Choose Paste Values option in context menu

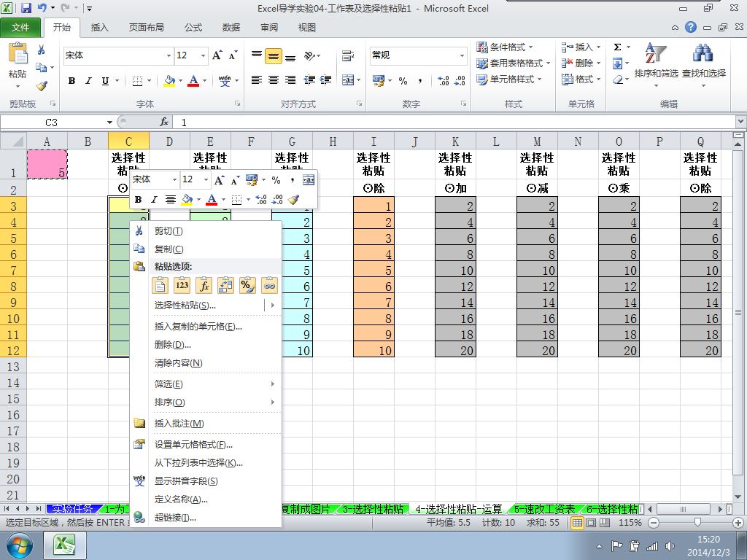tap(182, 285)
